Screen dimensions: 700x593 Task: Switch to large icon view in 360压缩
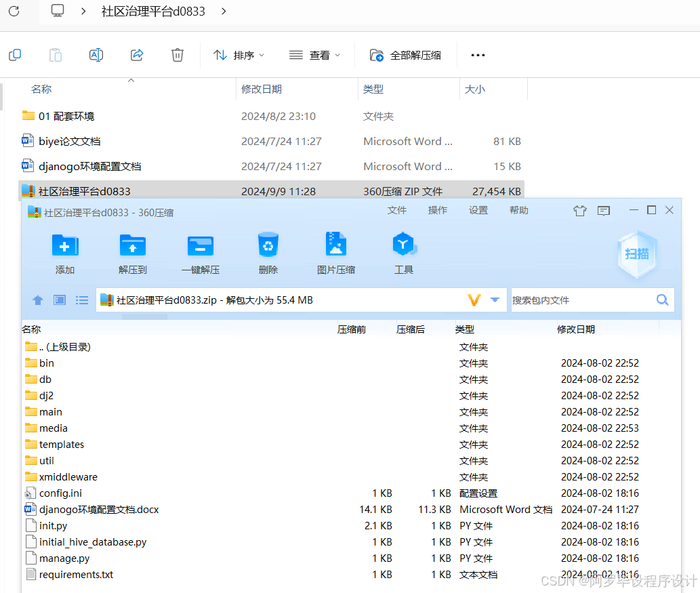click(x=60, y=300)
